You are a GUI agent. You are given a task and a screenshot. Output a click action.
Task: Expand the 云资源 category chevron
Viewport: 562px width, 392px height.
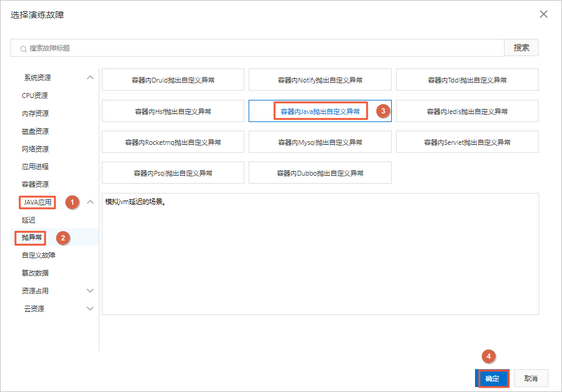click(x=90, y=309)
